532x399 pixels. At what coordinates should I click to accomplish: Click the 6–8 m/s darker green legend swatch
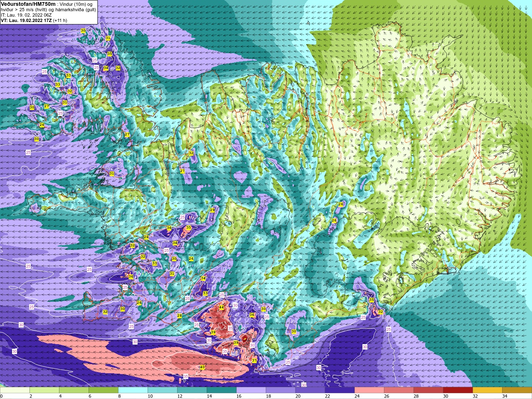pos(103,390)
